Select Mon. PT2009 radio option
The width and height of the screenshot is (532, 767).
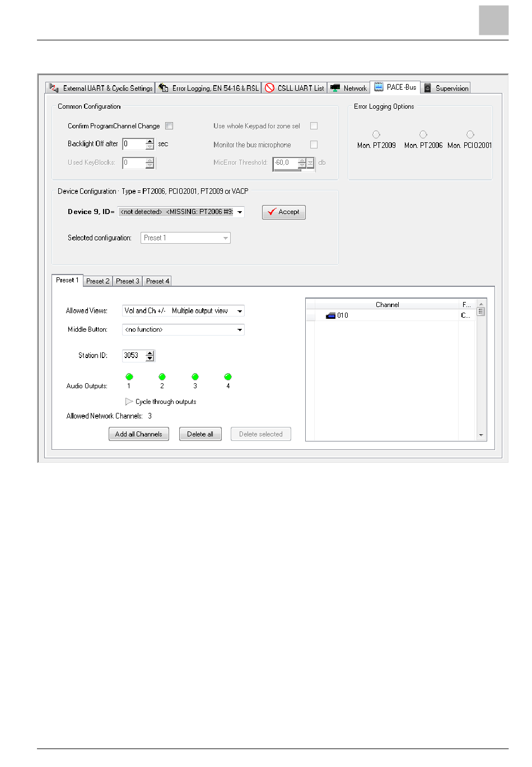(376, 134)
